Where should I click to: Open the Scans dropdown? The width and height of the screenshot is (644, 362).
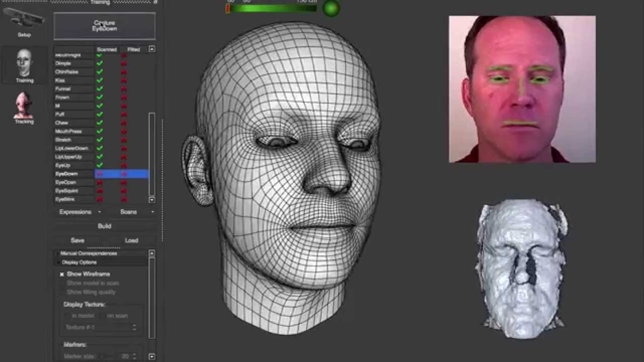tap(132, 212)
